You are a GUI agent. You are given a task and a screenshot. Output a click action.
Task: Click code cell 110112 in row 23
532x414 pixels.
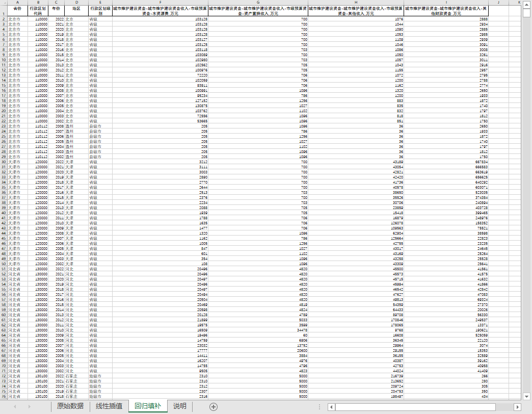(38, 126)
